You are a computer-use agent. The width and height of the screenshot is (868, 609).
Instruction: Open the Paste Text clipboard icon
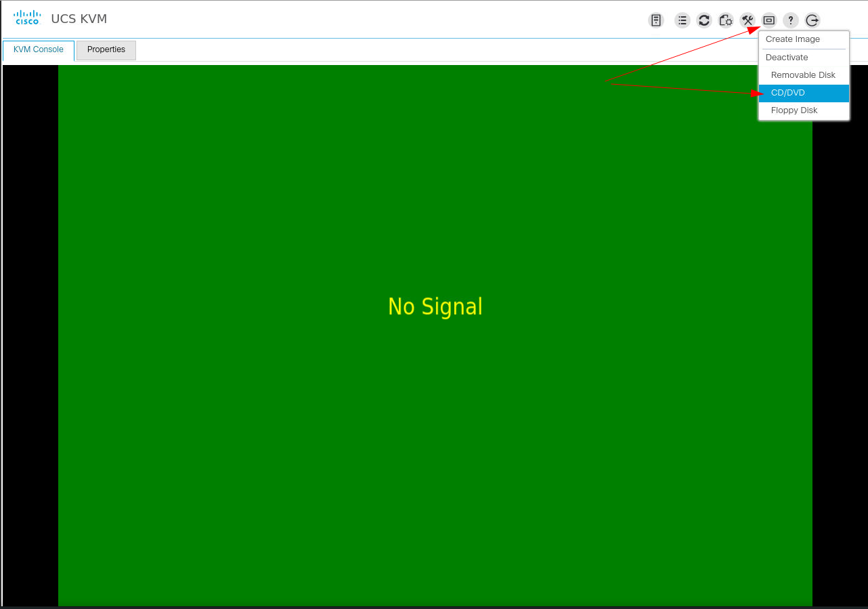coord(725,20)
